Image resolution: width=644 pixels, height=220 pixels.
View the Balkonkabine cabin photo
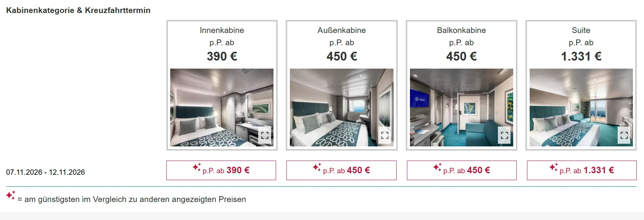pyautogui.click(x=462, y=107)
